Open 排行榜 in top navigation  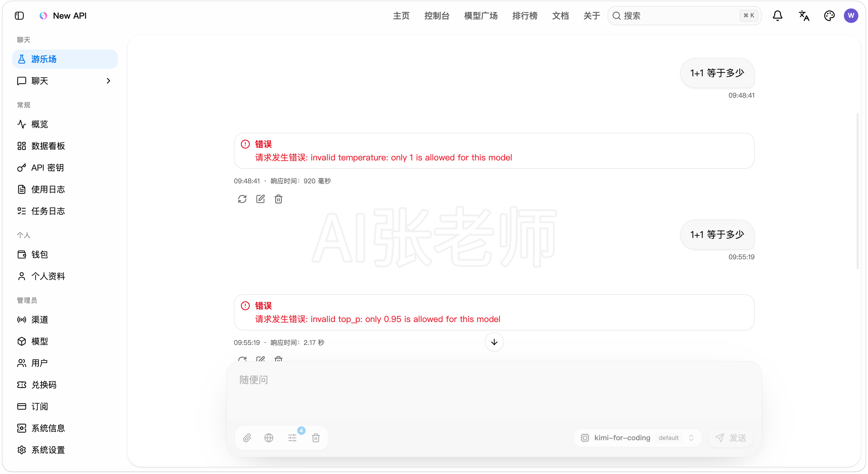click(525, 16)
